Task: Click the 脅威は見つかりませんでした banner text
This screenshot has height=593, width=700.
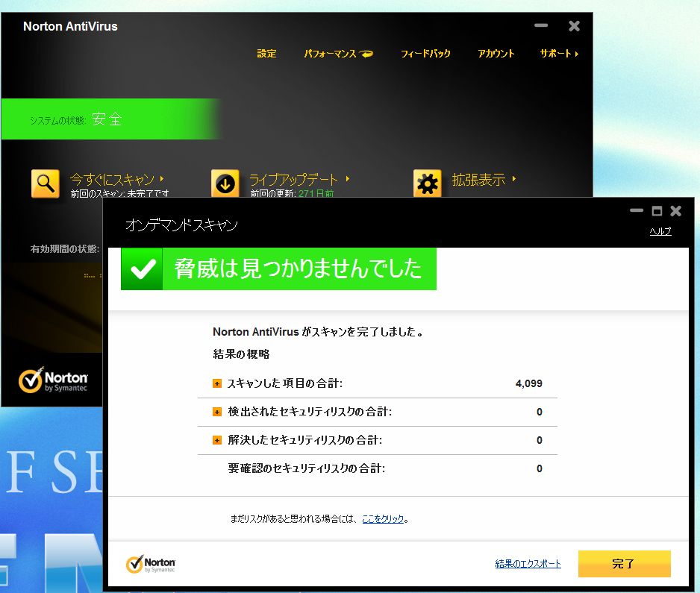Action: click(x=298, y=269)
